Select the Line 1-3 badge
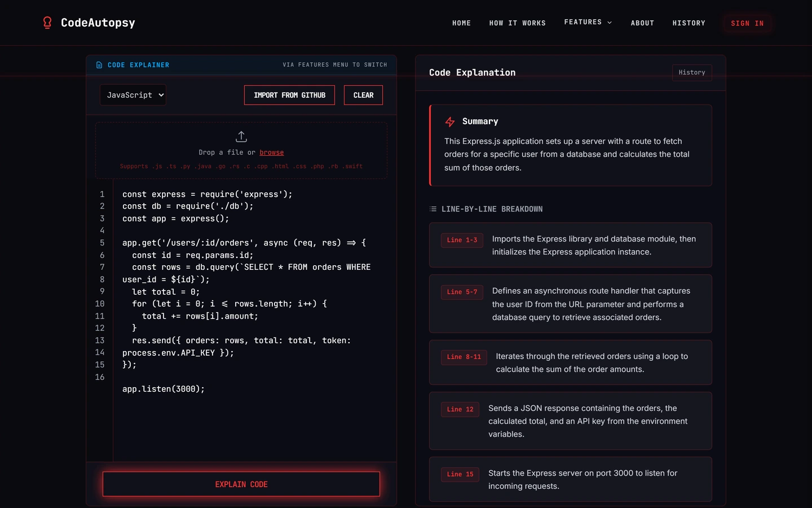The height and width of the screenshot is (508, 812). coord(462,240)
